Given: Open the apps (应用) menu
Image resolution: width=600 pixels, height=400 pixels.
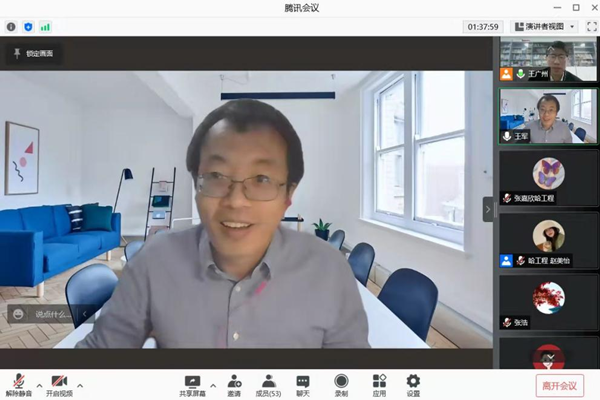Looking at the screenshot, I should tap(379, 384).
